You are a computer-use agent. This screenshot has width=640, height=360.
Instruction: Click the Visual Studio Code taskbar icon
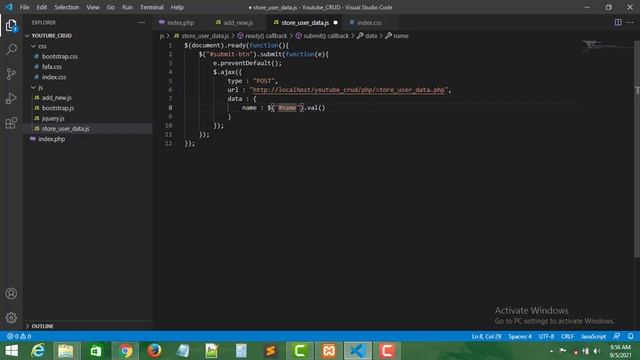pyautogui.click(x=358, y=351)
